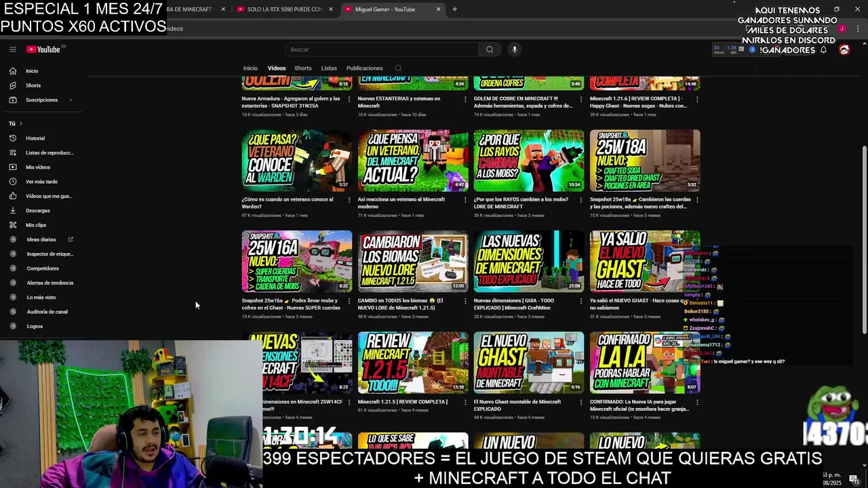The height and width of the screenshot is (488, 868).
Task: Open the account avatar menu
Action: click(844, 50)
